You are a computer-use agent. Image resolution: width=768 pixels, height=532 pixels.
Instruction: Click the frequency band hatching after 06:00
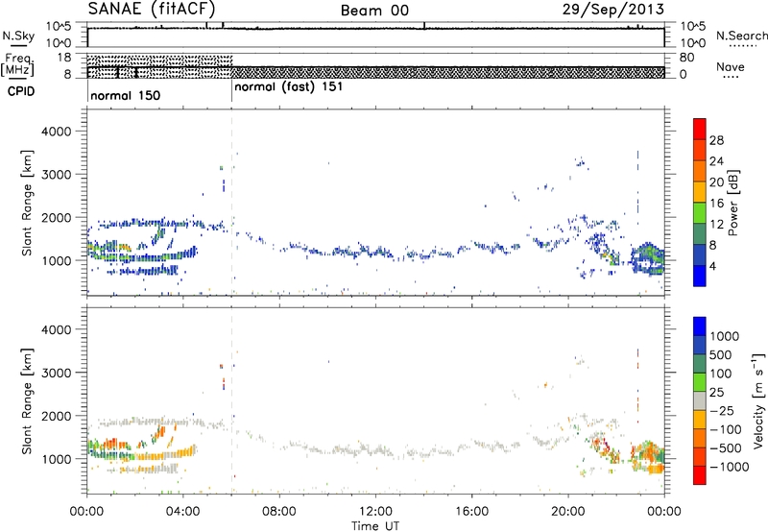447,72
